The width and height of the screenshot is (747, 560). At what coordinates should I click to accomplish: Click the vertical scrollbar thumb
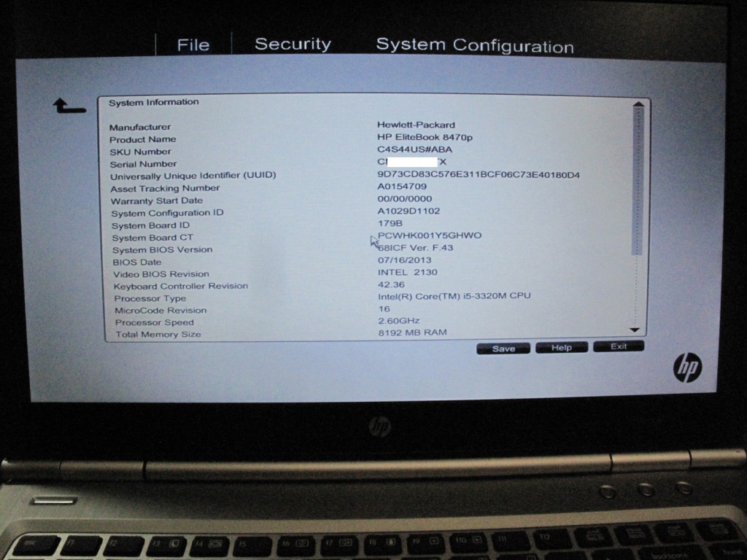(638, 182)
